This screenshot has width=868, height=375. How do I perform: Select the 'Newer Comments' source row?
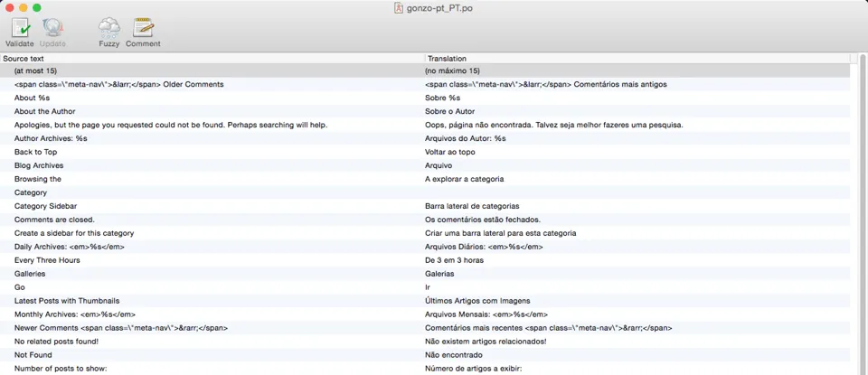(x=121, y=327)
